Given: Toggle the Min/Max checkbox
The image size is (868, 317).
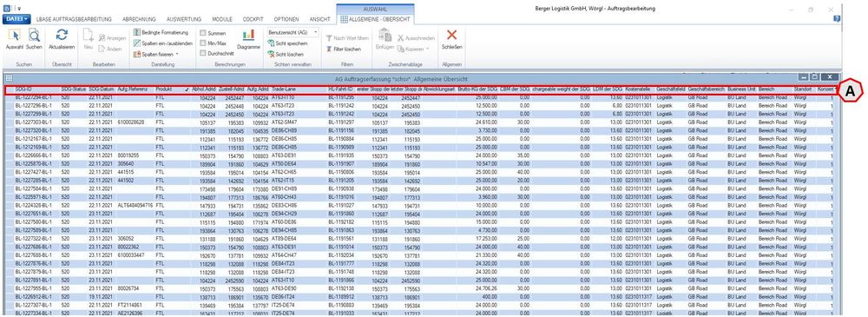Looking at the screenshot, I should click(203, 43).
